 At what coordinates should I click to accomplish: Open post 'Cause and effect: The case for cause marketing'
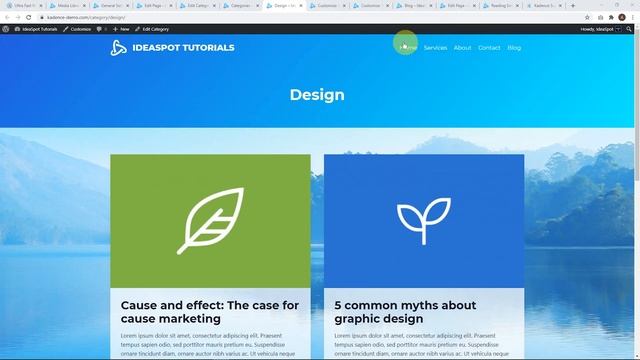pyautogui.click(x=210, y=312)
